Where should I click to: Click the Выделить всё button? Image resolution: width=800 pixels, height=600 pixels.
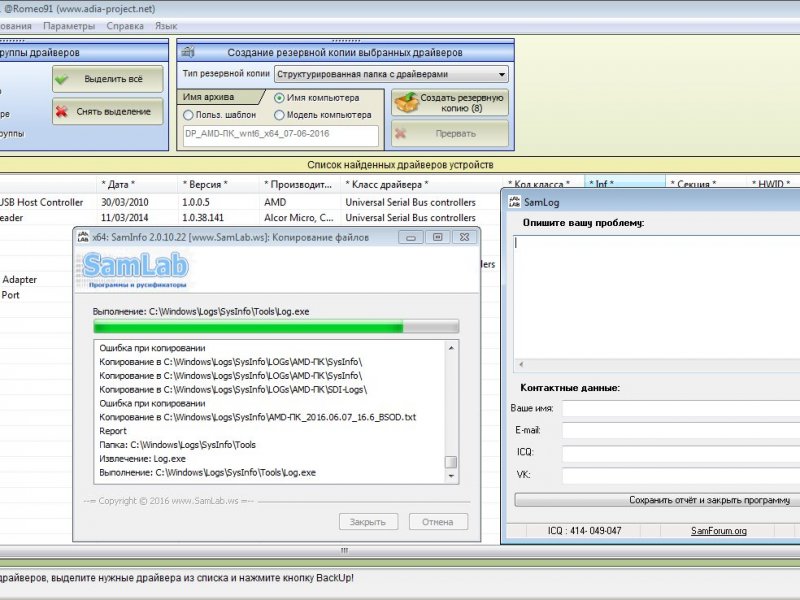click(108, 79)
